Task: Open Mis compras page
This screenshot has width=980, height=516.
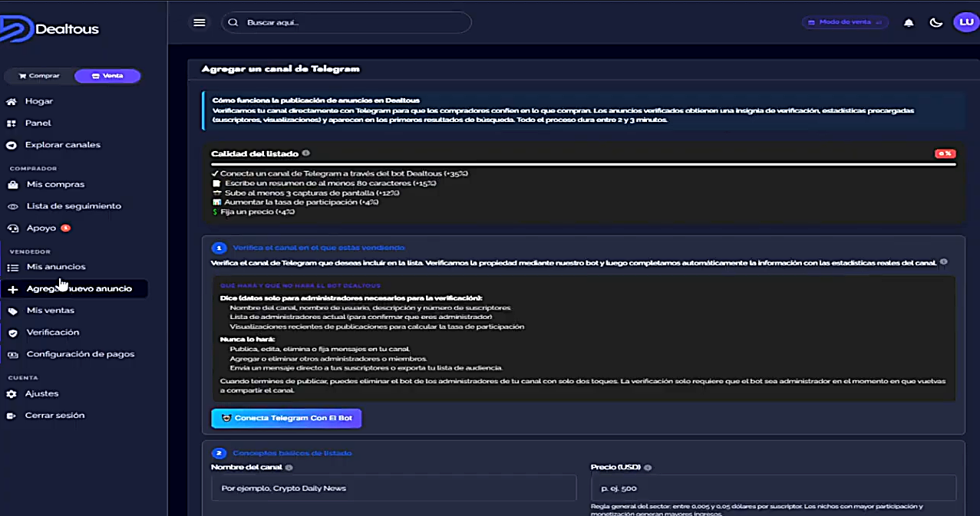Action: [x=55, y=185]
